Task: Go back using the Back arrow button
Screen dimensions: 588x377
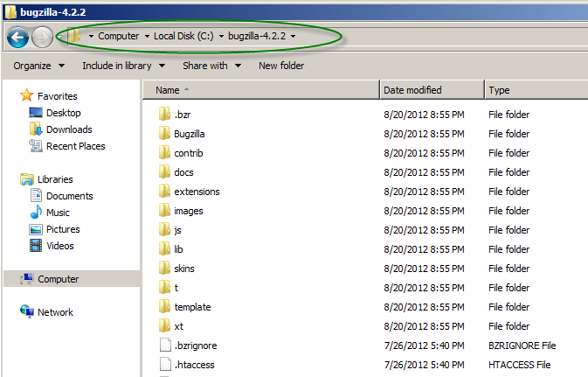Action: coord(17,37)
